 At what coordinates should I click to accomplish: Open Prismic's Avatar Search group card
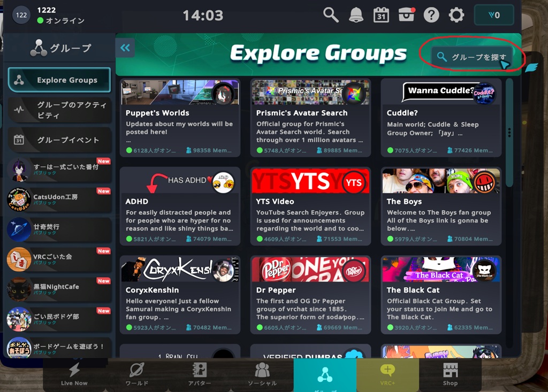click(310, 118)
